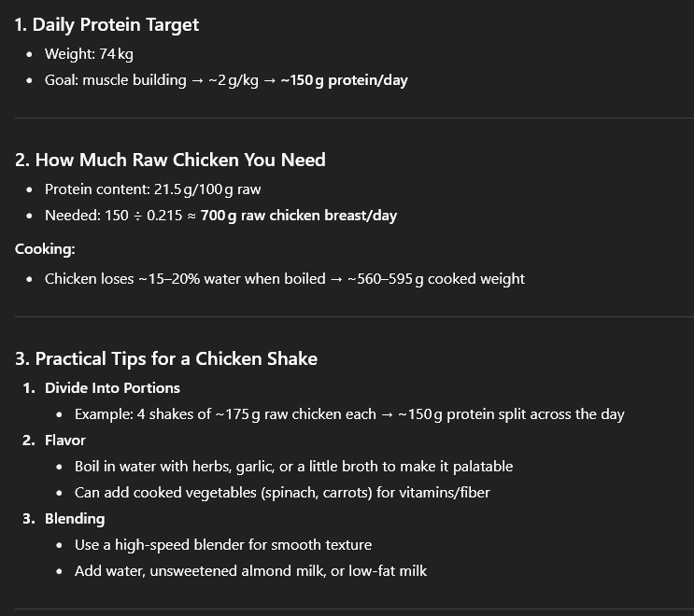Click the "Divide Into Portions" list item

coord(112,388)
